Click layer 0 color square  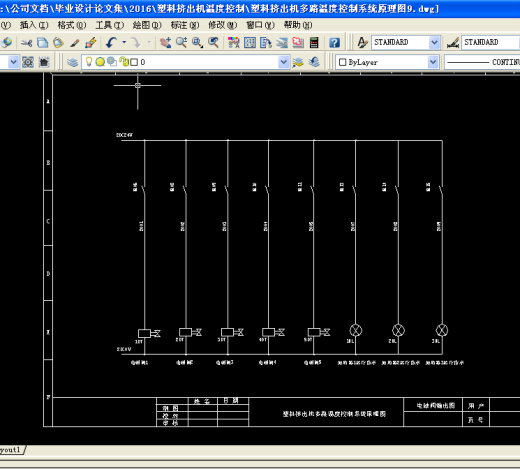(x=134, y=62)
